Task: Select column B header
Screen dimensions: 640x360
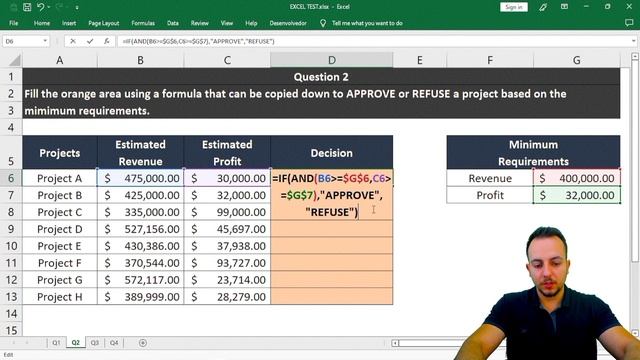Action: coord(140,60)
